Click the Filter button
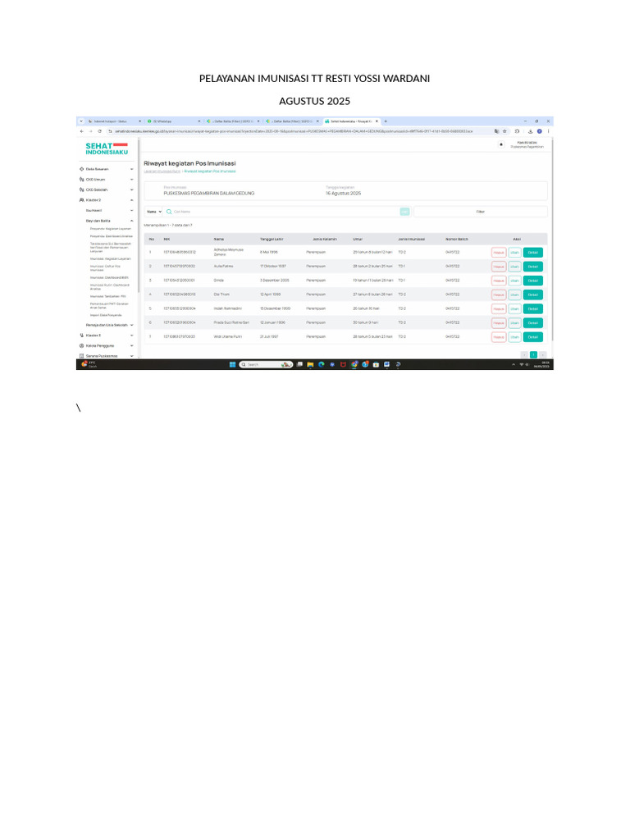 pos(481,212)
